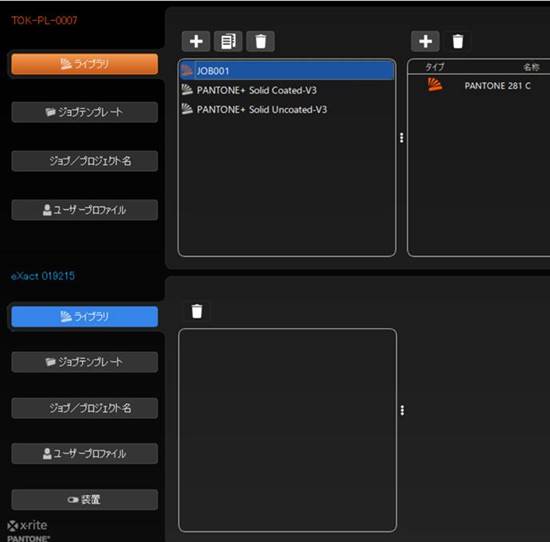Open ジョブテンプレート under TOK-PL-0007

(x=85, y=112)
